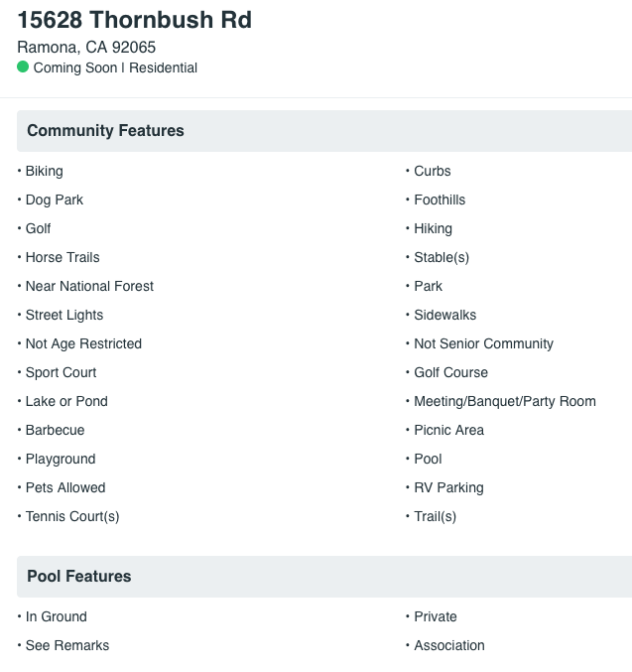The width and height of the screenshot is (632, 672).
Task: Click the Pool Features section header
Action: pyautogui.click(x=324, y=577)
